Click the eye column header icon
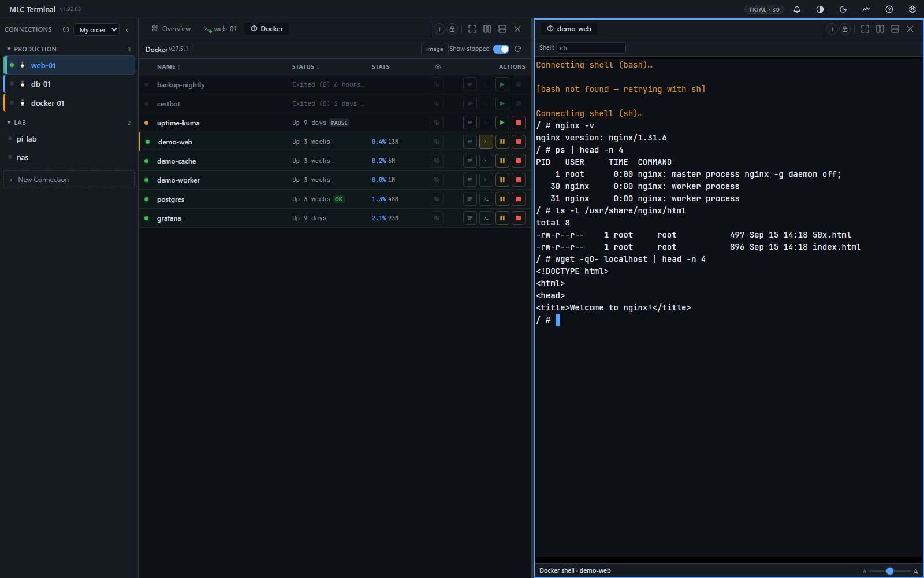This screenshot has width=924, height=578. [438, 67]
